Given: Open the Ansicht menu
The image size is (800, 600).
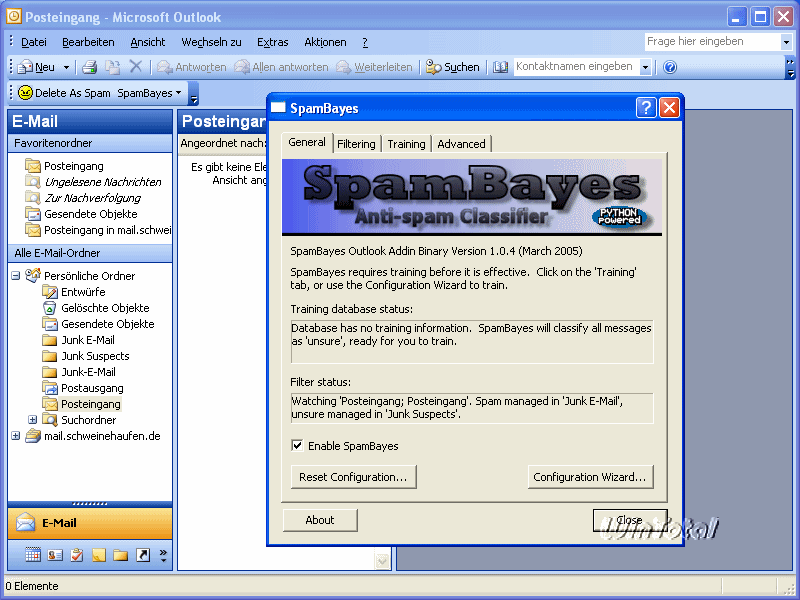Looking at the screenshot, I should [x=147, y=42].
